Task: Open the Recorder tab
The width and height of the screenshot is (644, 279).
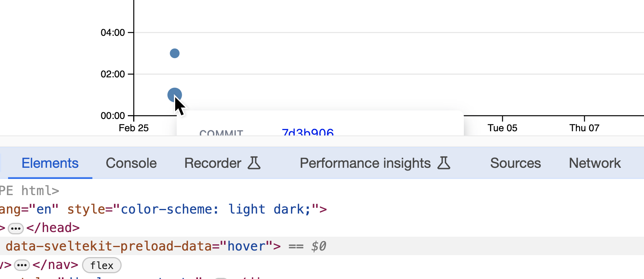Action: click(213, 163)
